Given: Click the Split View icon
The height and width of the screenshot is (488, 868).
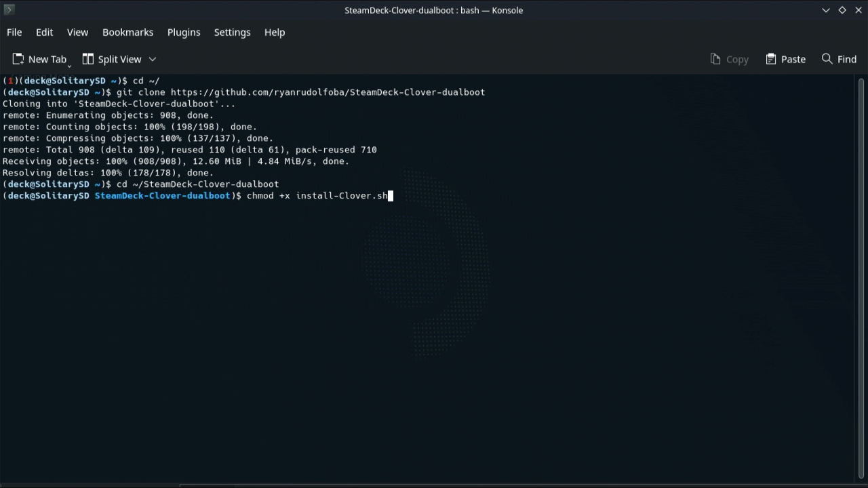Looking at the screenshot, I should tap(88, 59).
